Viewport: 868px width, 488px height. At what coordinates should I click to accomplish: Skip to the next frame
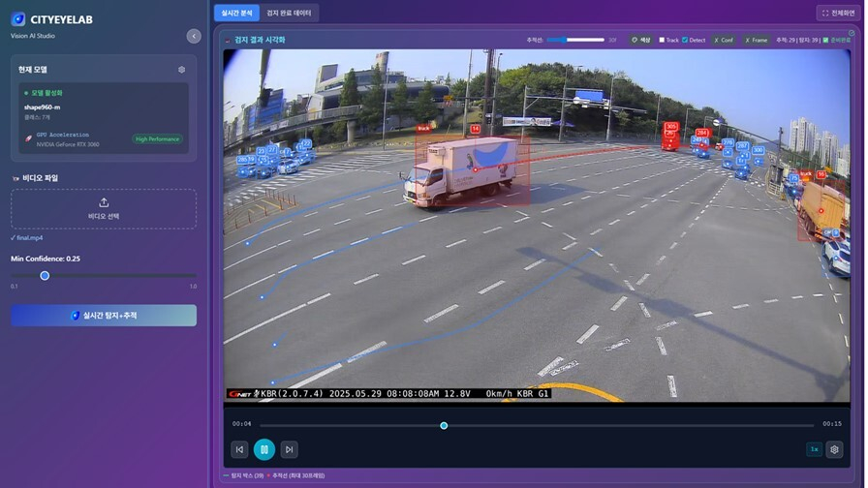(289, 449)
